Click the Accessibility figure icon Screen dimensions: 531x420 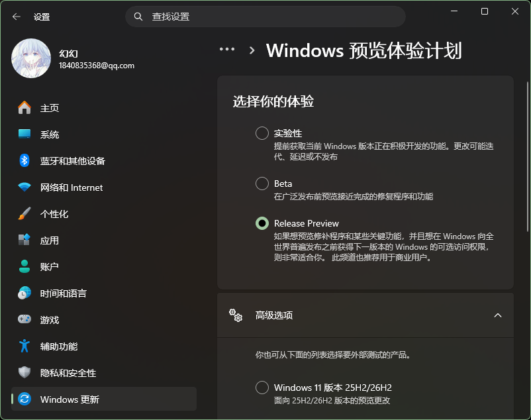pos(24,346)
